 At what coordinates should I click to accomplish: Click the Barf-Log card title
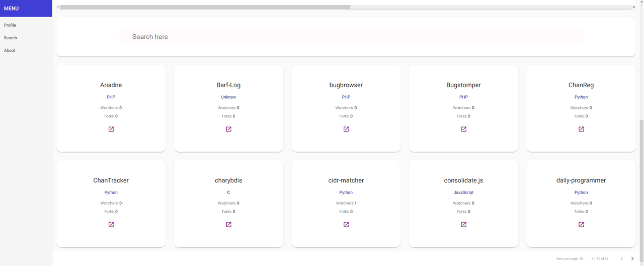tap(228, 85)
